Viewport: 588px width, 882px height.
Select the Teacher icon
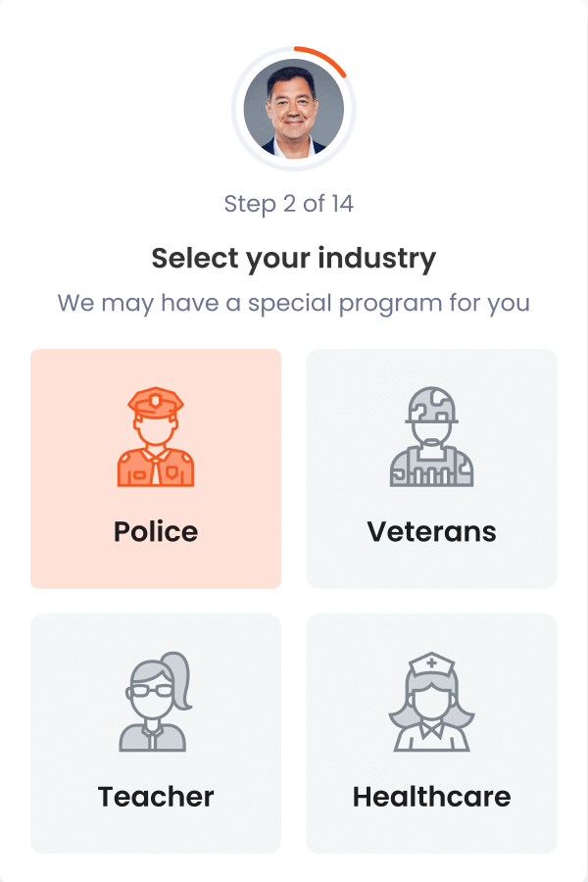tap(155, 701)
